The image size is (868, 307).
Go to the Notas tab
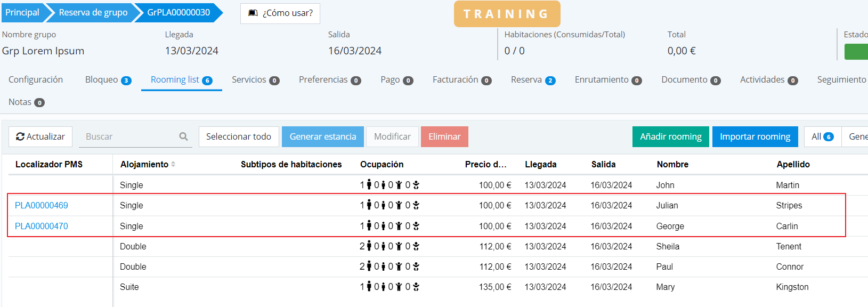(x=20, y=102)
